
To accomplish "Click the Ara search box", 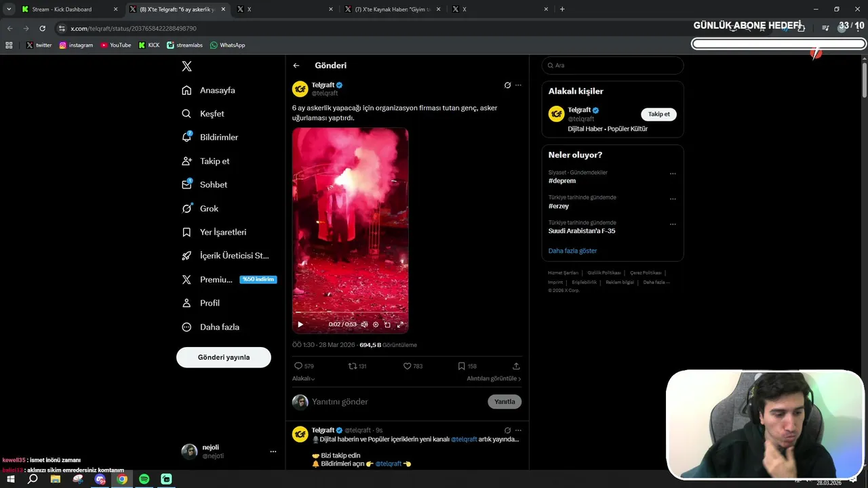I will 612,66.
